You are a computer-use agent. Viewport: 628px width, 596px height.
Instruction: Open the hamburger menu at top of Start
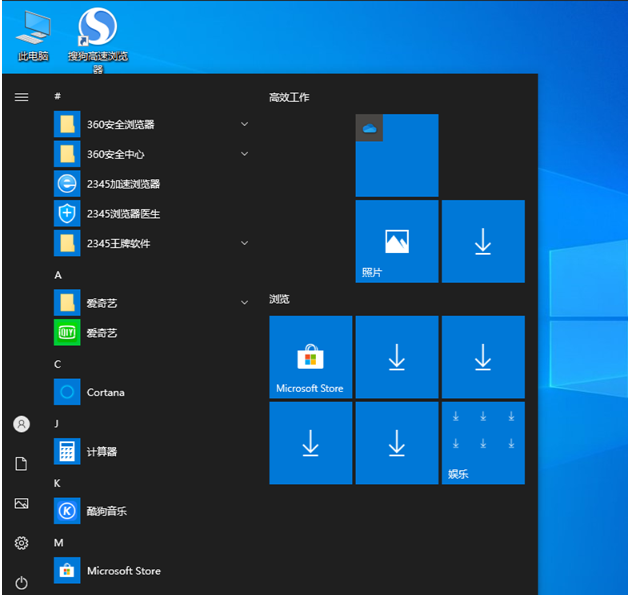(21, 97)
